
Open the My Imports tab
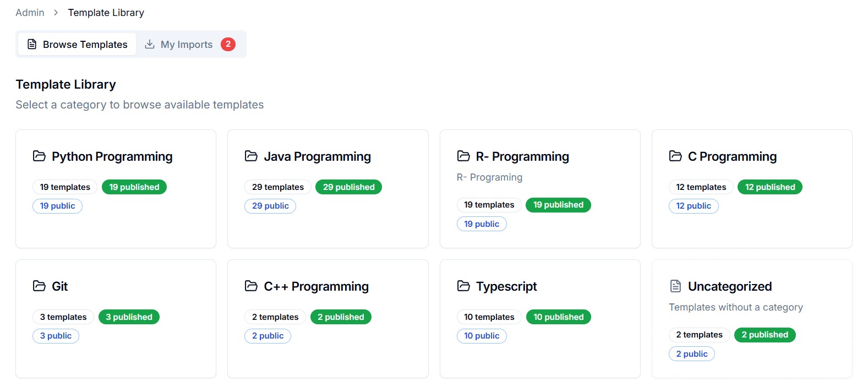187,45
